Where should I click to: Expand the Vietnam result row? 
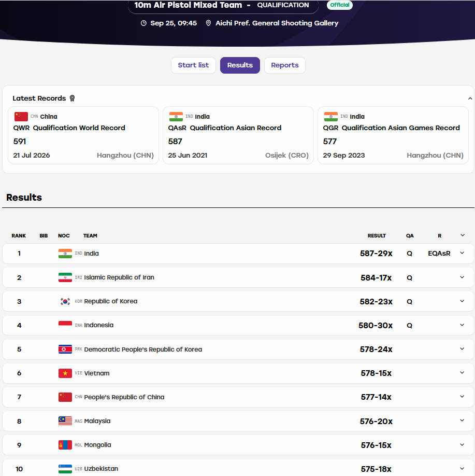click(462, 372)
